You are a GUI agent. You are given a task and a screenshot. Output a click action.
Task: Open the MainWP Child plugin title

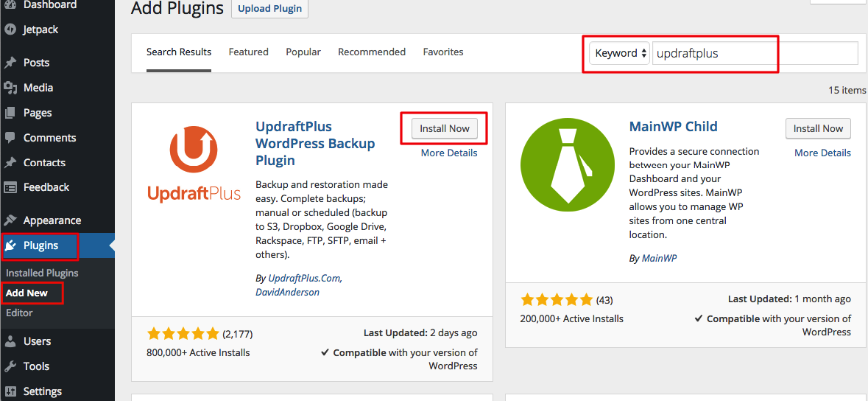click(673, 127)
